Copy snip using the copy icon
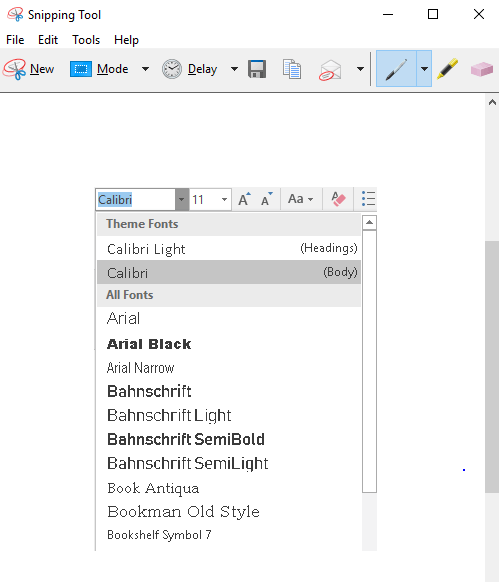 292,69
